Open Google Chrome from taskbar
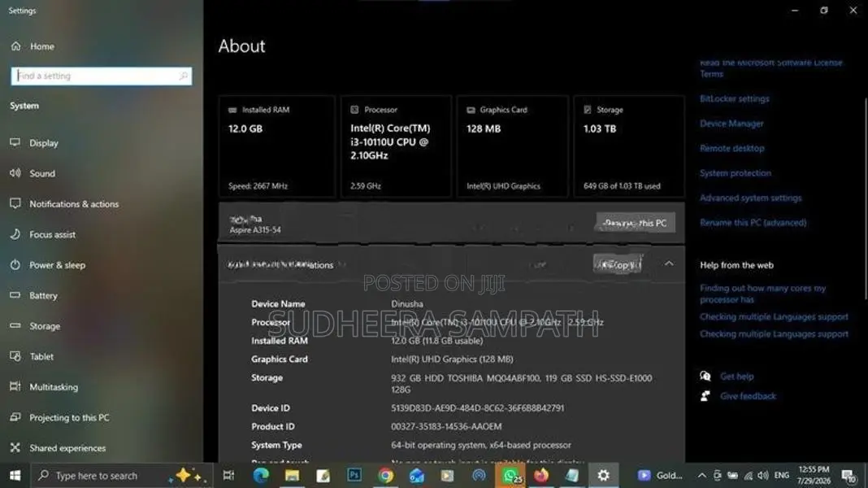This screenshot has width=868, height=488. pos(385,475)
